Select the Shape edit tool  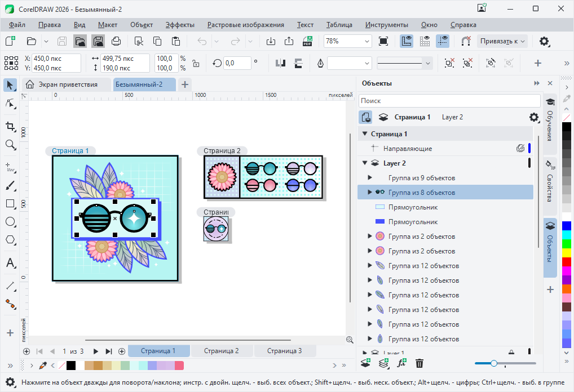[10, 104]
